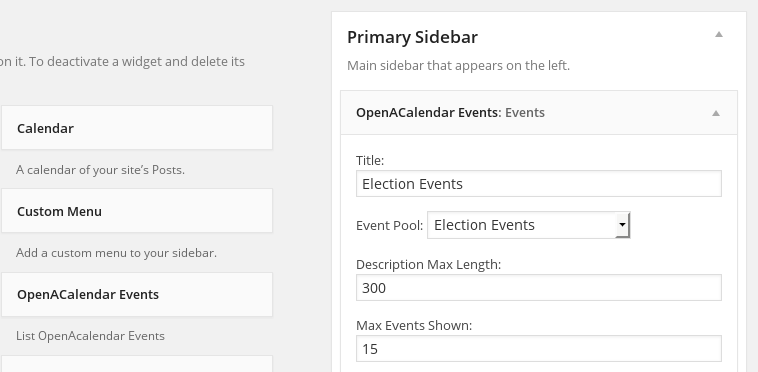The height and width of the screenshot is (372, 758).
Task: Click the OpenACalendar Events: Events title bar
Action: [x=539, y=113]
